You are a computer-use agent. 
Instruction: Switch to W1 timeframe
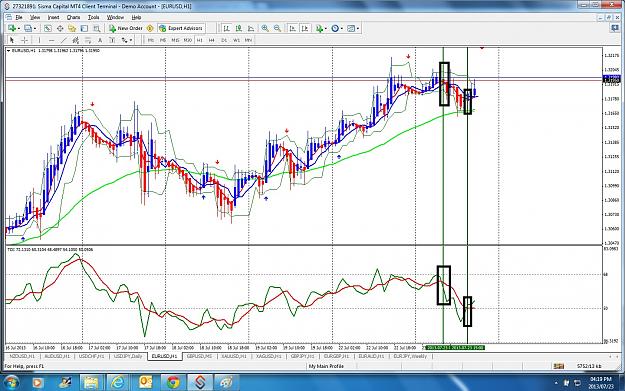click(236, 40)
